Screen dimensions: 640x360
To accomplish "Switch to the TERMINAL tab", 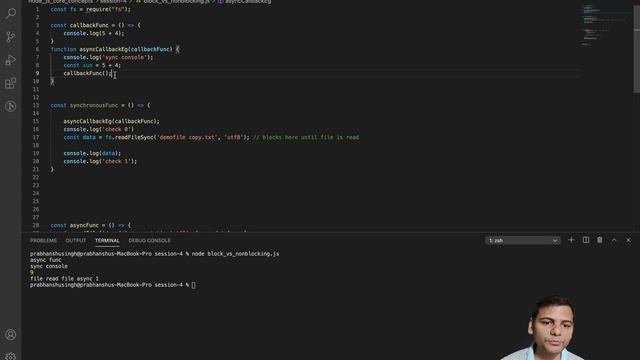I will click(107, 240).
